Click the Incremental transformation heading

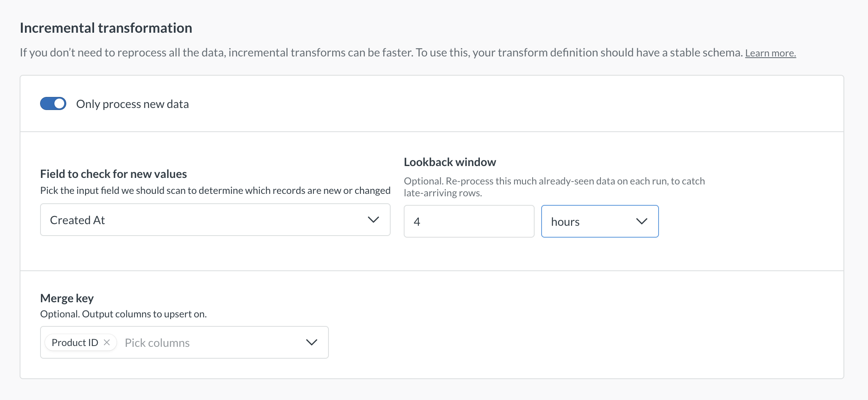[x=106, y=28]
